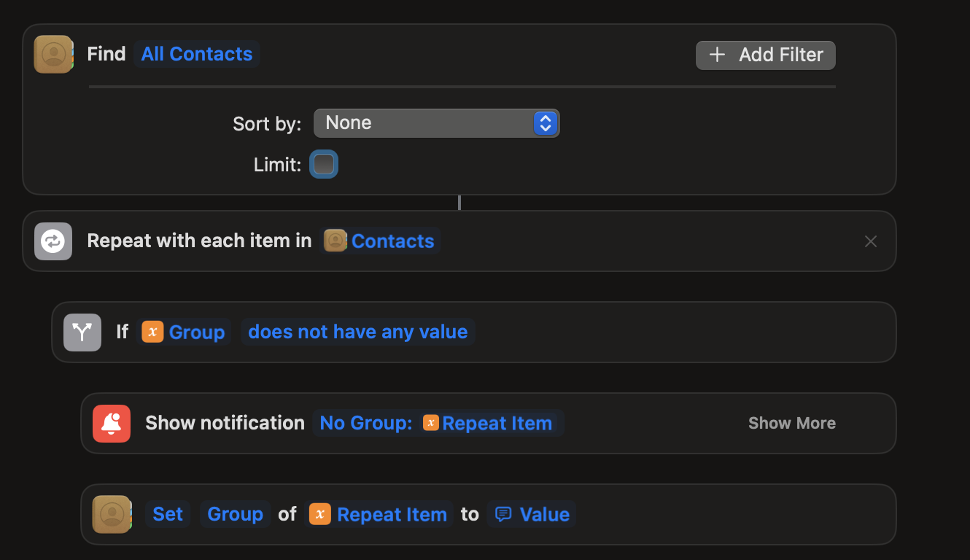Image resolution: width=970 pixels, height=560 pixels.
Task: Click the plus icon beside Add Filter
Action: 718,55
